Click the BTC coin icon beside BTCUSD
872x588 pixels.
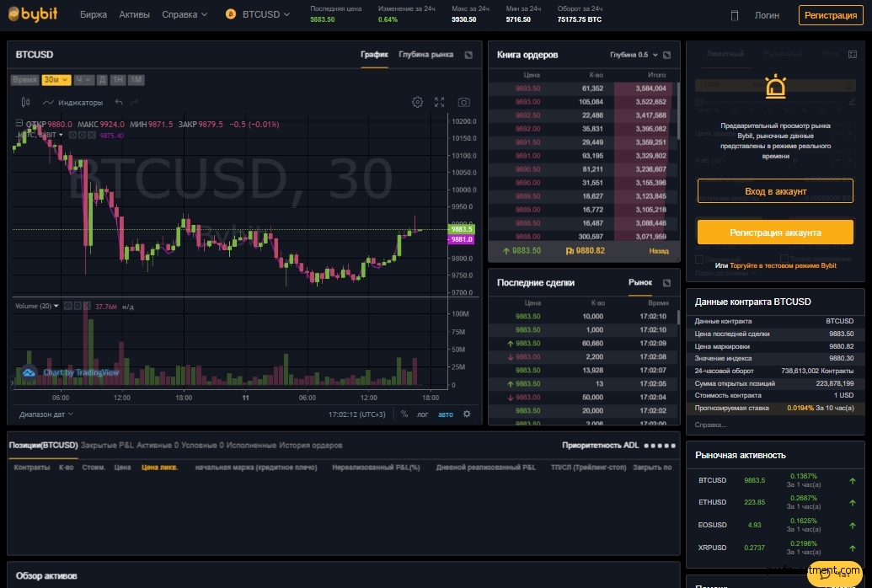click(231, 14)
